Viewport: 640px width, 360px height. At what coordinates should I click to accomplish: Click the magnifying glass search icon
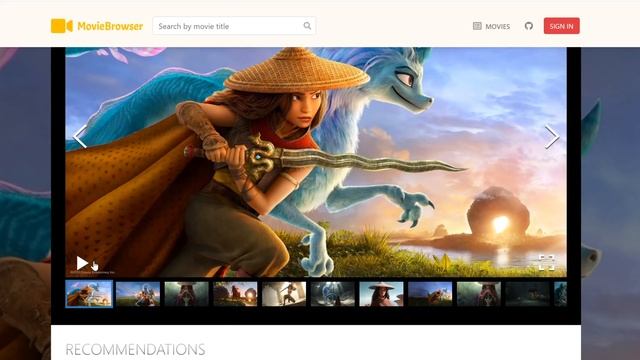click(307, 26)
